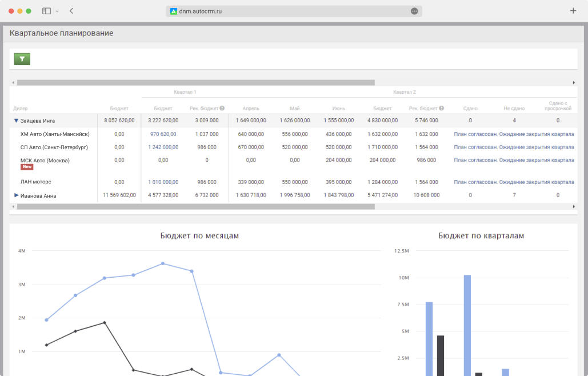This screenshot has width=588, height=376.
Task: Click the horizontal scrollbar thumb below the table
Action: [x=195, y=206]
